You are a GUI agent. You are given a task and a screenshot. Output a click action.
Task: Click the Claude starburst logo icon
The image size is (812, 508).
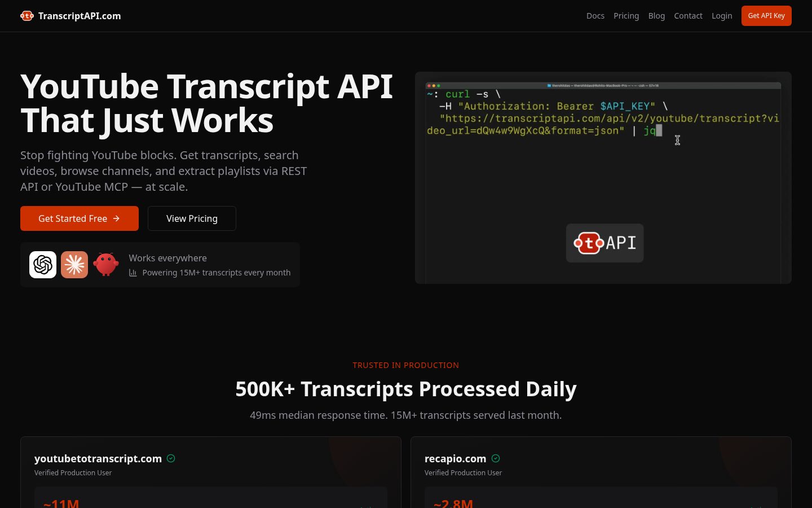(x=74, y=265)
